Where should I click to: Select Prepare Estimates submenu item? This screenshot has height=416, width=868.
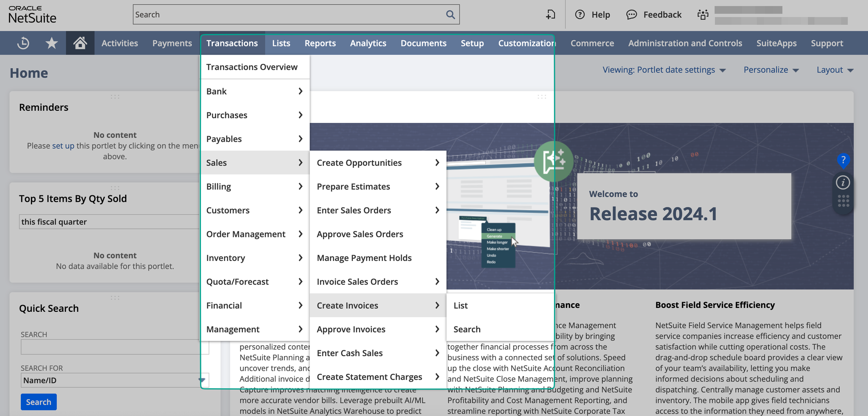click(x=378, y=186)
